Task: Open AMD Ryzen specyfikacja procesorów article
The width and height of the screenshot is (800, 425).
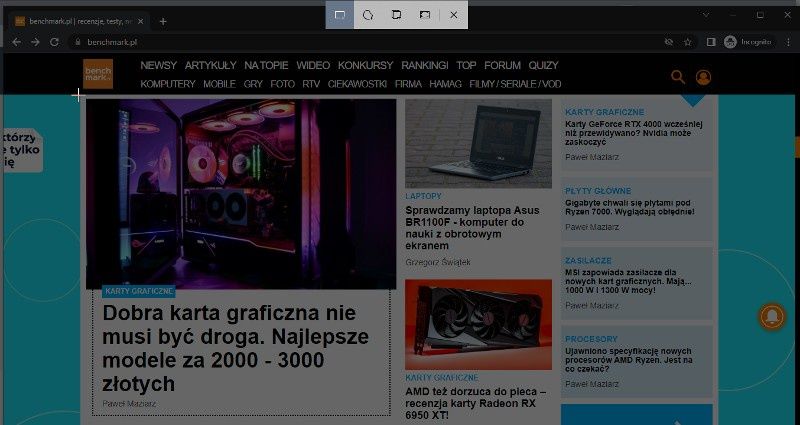Action: tap(629, 360)
